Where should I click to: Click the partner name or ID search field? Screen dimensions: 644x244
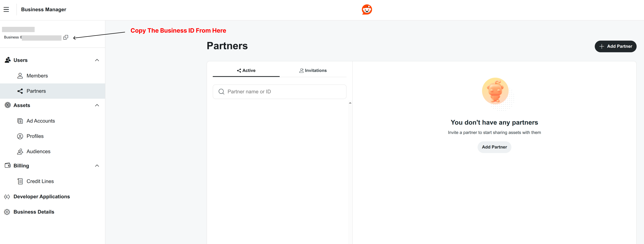point(279,91)
